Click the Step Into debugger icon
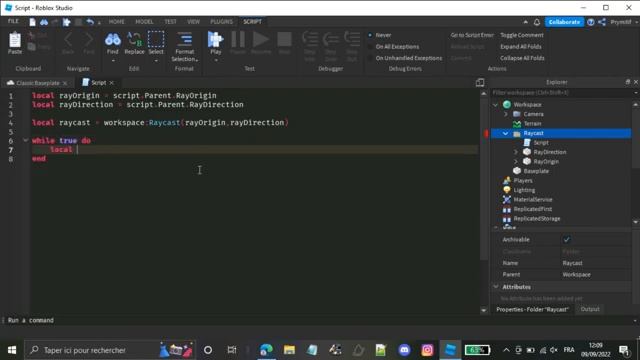Image resolution: width=640 pixels, height=360 pixels. [310, 40]
